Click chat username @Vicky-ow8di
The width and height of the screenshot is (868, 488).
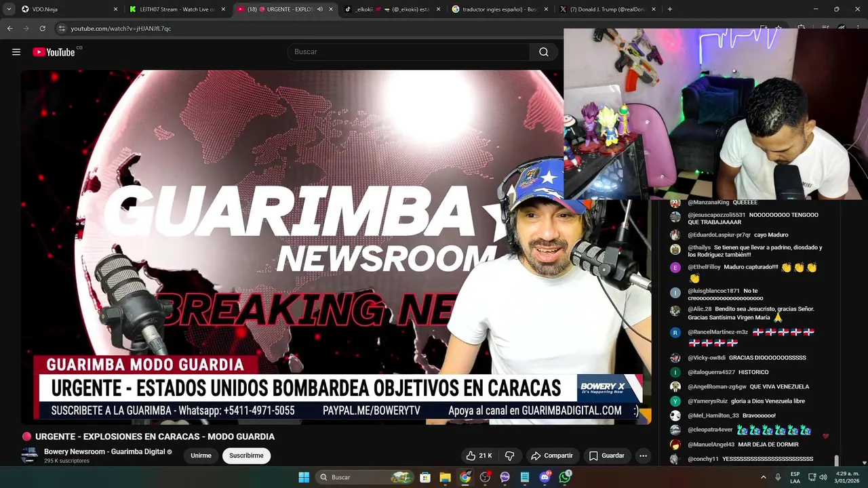click(x=707, y=357)
